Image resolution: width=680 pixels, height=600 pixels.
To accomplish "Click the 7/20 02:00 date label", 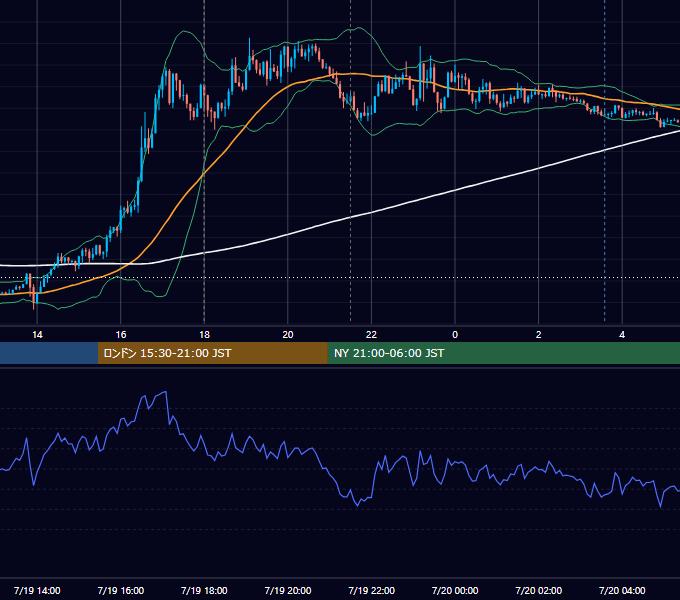I will click(x=539, y=590).
